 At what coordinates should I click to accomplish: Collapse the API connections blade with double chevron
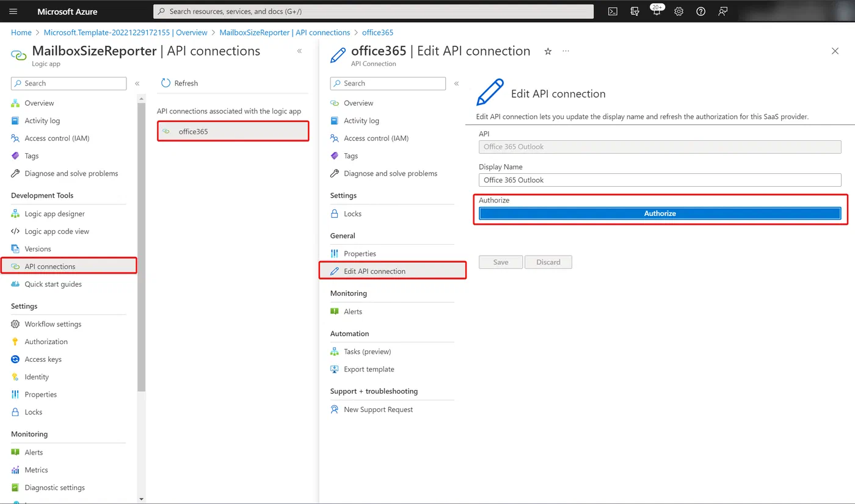tap(299, 51)
